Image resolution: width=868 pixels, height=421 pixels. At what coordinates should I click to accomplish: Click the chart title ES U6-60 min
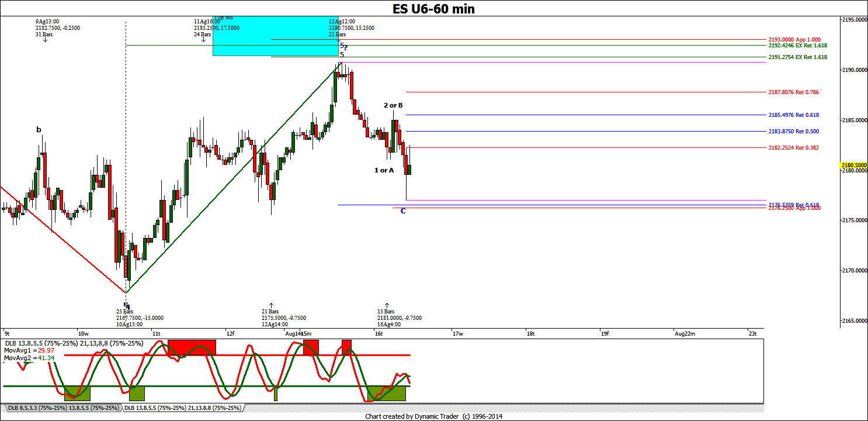(433, 8)
